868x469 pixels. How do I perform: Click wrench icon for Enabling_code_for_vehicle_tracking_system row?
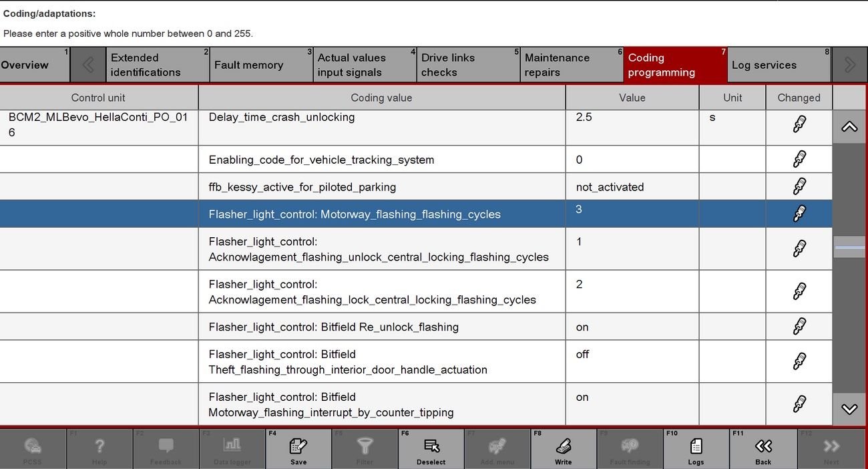pyautogui.click(x=799, y=160)
